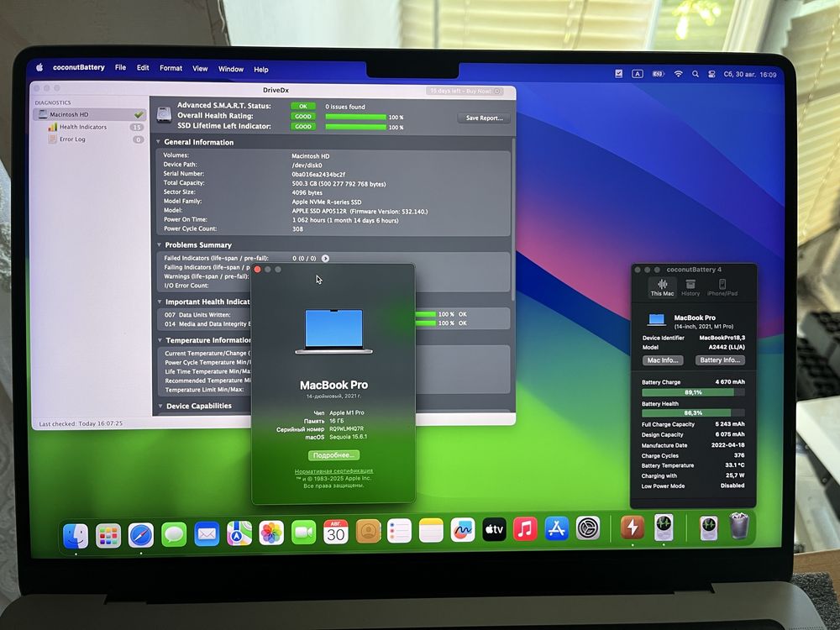Click the MacBook Pro image in About This Mac

pos(333,331)
